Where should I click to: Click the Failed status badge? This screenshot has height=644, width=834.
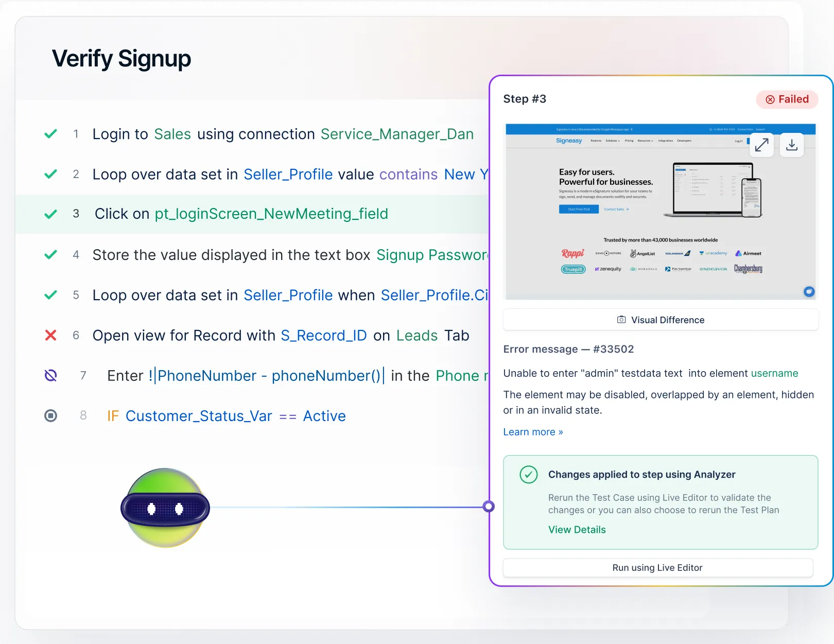coord(787,99)
